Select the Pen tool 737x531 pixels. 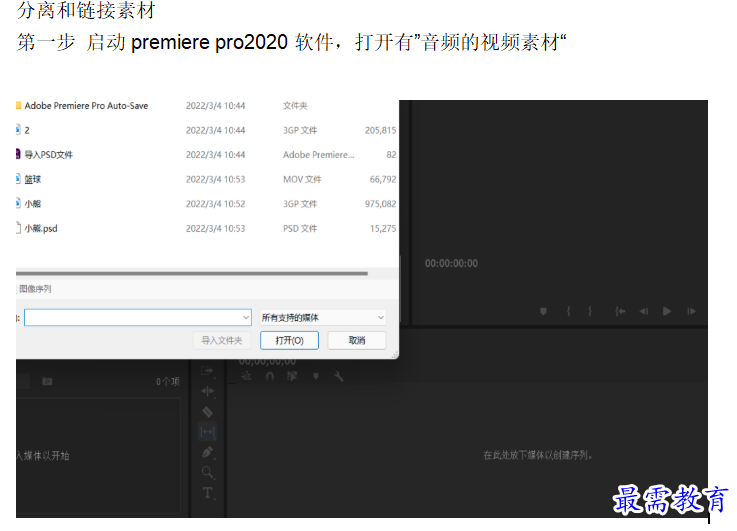(x=207, y=452)
